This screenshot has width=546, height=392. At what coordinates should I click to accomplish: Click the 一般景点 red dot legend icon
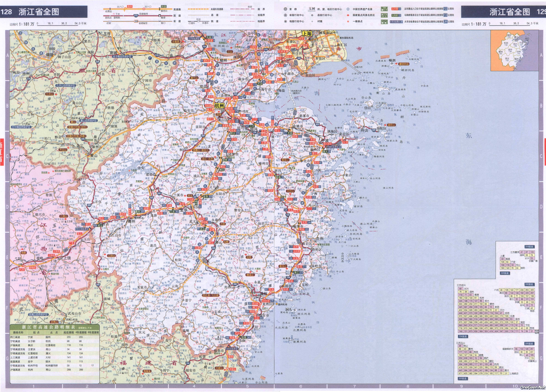coord(348,21)
